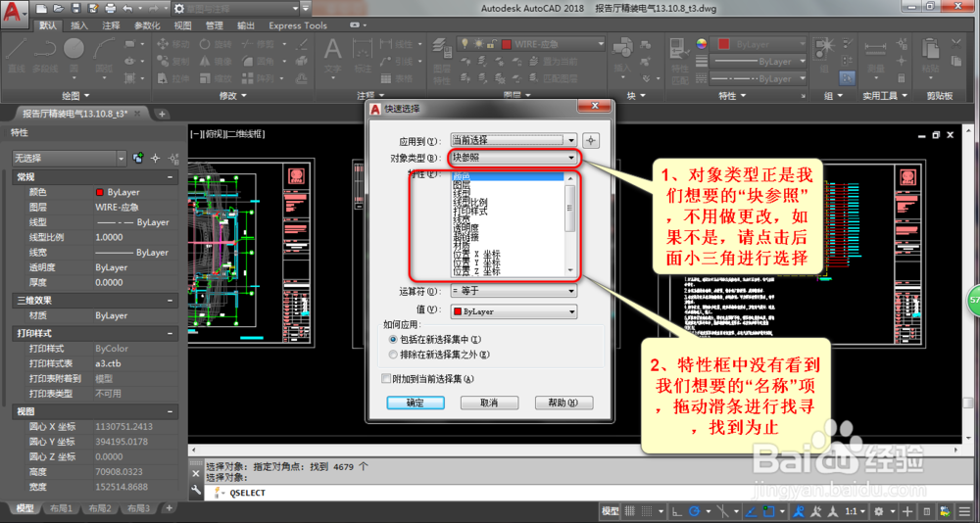
Task: Click the 取消 button in Quick Select
Action: coord(489,403)
